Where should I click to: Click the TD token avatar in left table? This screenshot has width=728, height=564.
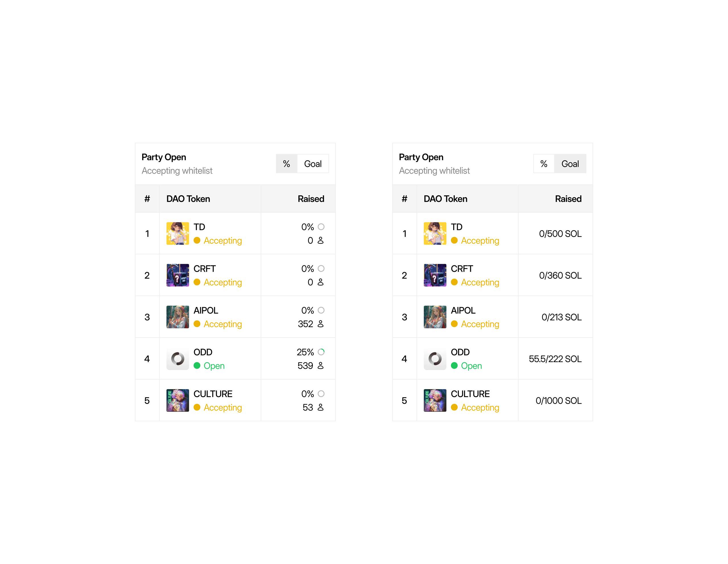[178, 233]
